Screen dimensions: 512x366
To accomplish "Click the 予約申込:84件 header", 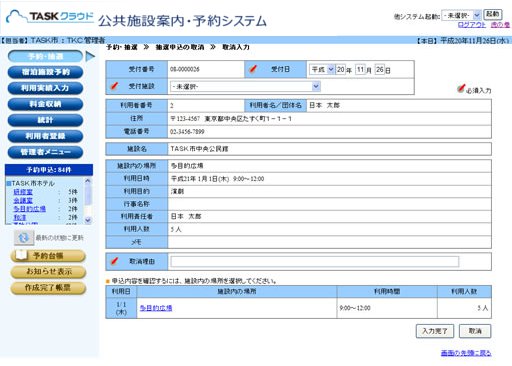I will 49,170.
